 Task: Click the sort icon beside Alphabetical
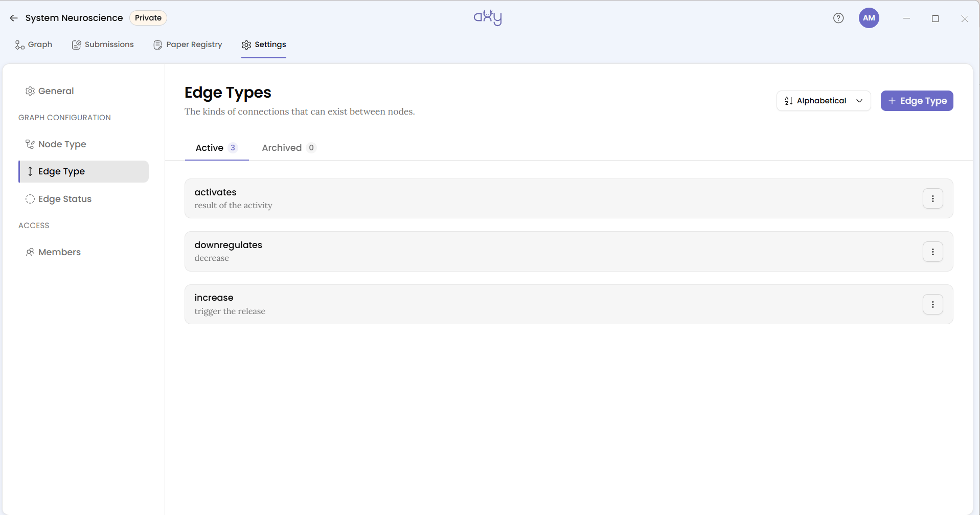(789, 101)
